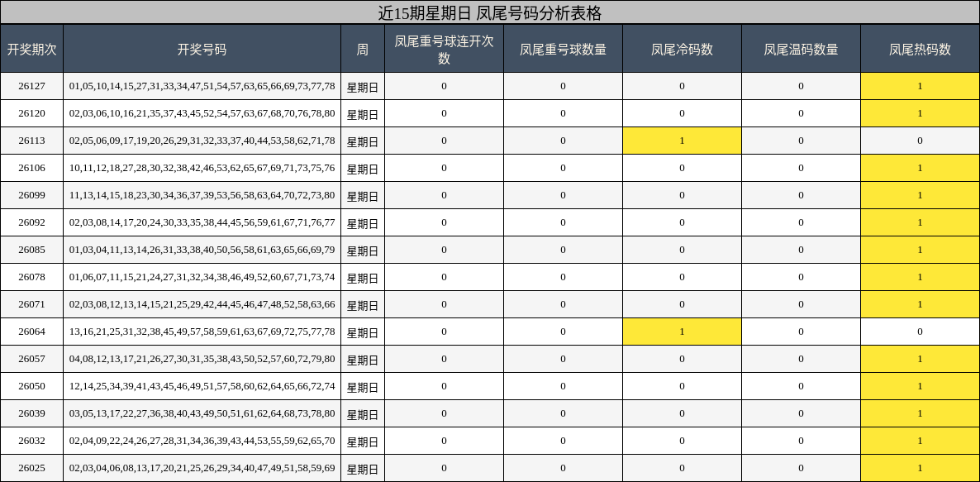
Task: Click yellow 凤尾热码数 cell in row 26057
Action: coord(920,359)
